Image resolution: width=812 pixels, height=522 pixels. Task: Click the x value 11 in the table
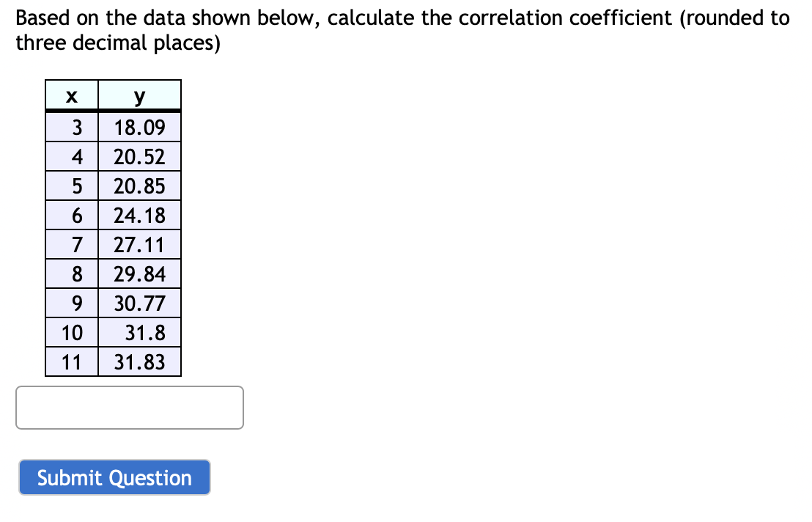tap(72, 361)
